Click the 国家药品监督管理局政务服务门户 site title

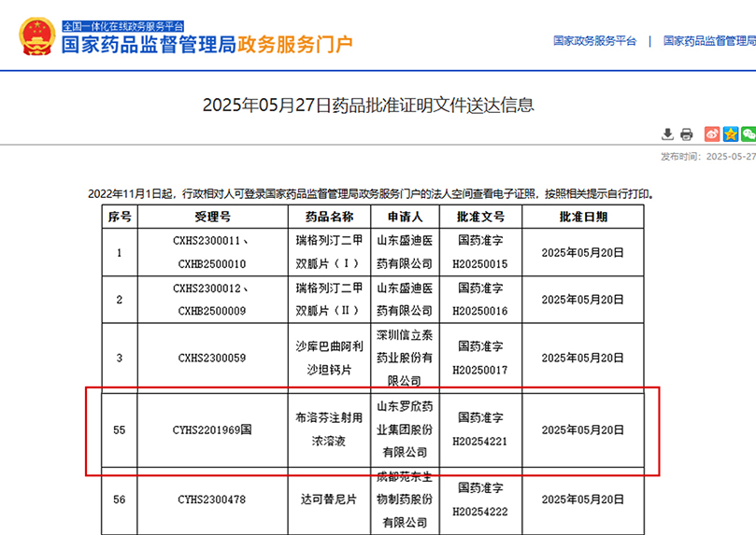[x=207, y=44]
